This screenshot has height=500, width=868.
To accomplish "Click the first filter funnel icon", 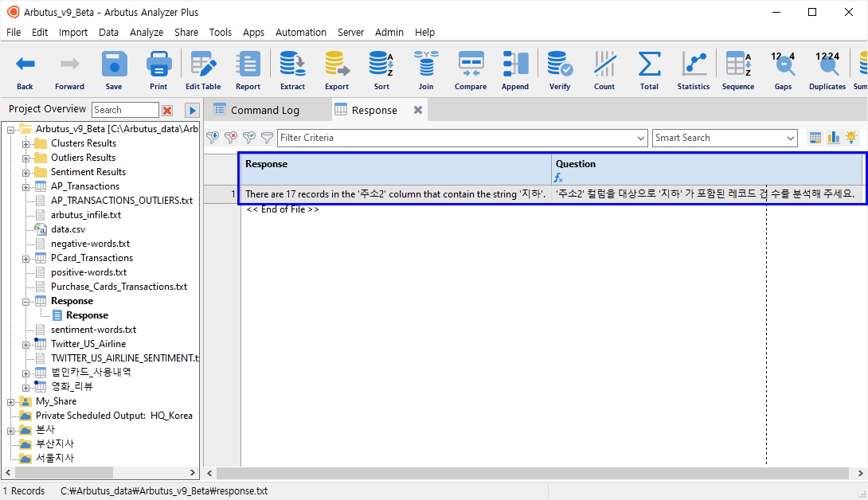I will (213, 137).
